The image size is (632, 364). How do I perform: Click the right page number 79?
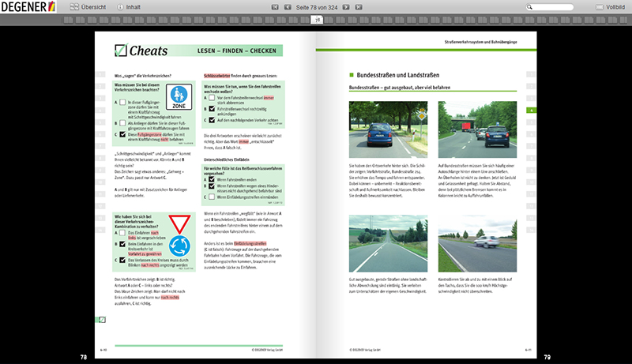547,357
